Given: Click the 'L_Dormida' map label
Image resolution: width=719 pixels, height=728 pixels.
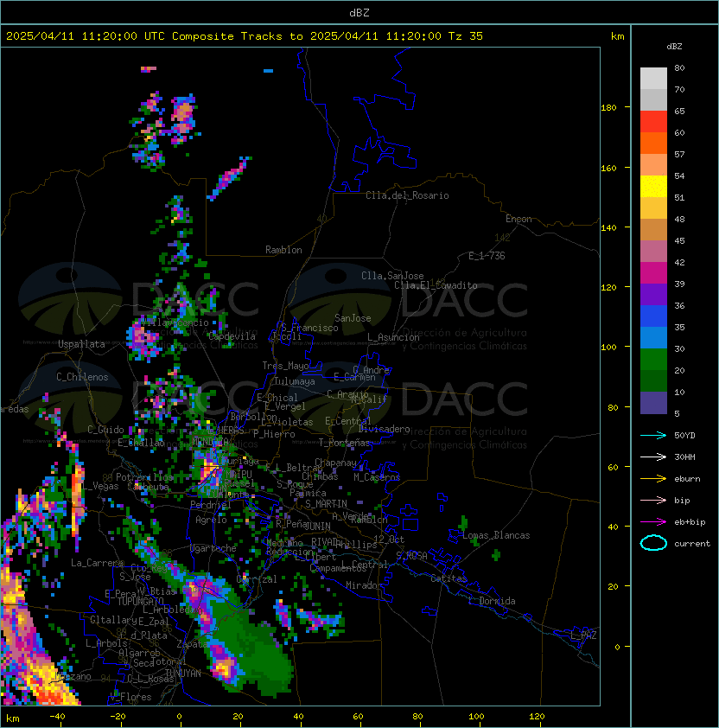Looking at the screenshot, I should tap(492, 601).
